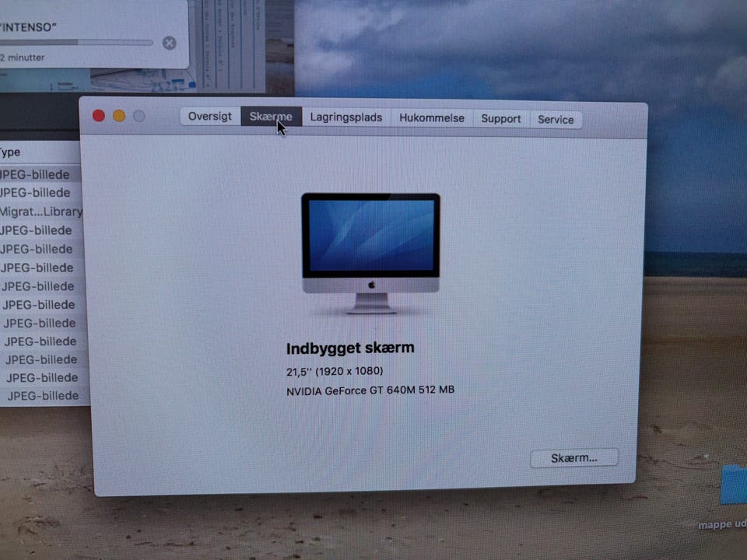Cancel the INTENSO copy progress
This screenshot has height=560, width=747.
(x=169, y=43)
